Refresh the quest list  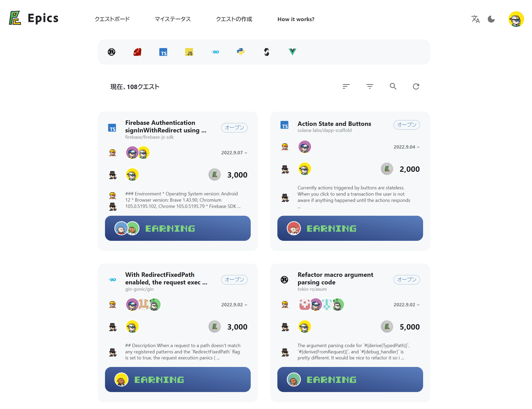416,86
